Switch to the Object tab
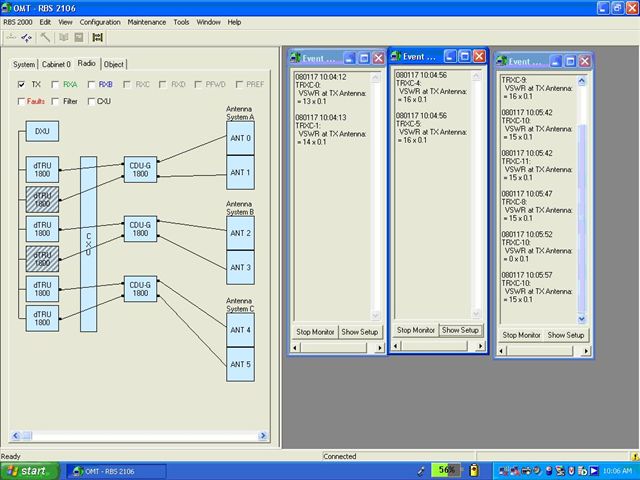This screenshot has width=640, height=480. click(x=114, y=64)
